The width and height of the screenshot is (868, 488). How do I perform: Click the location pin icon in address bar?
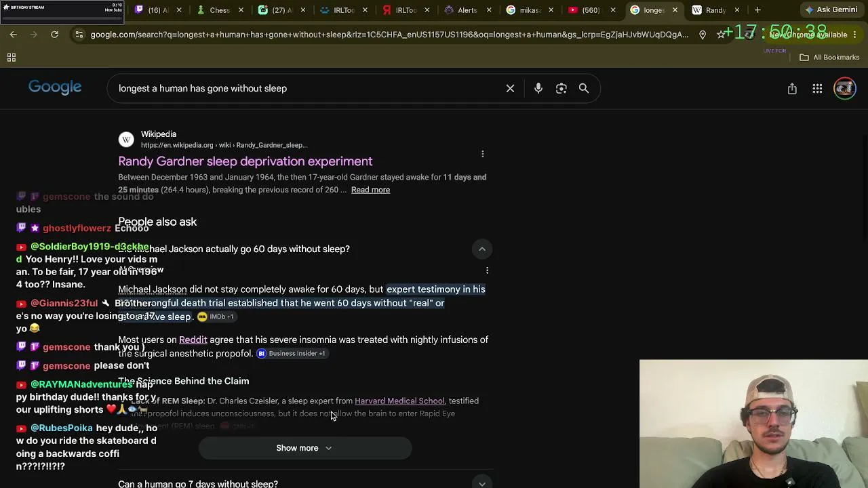703,35
